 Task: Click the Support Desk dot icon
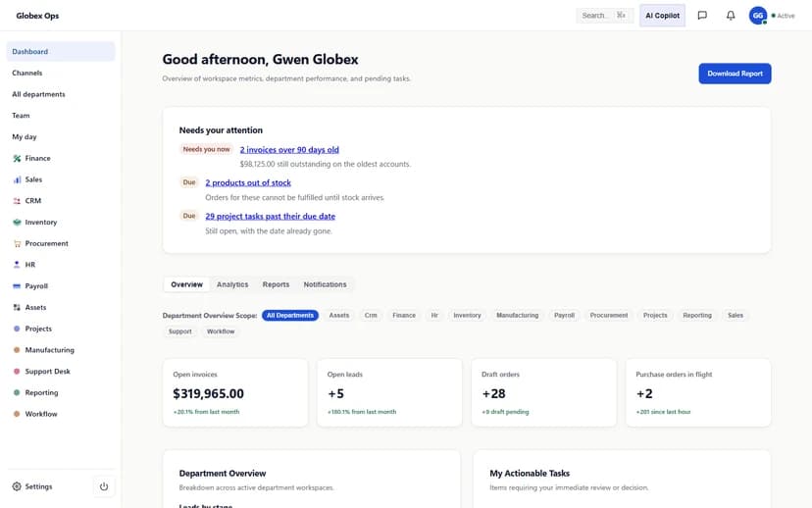(x=17, y=372)
